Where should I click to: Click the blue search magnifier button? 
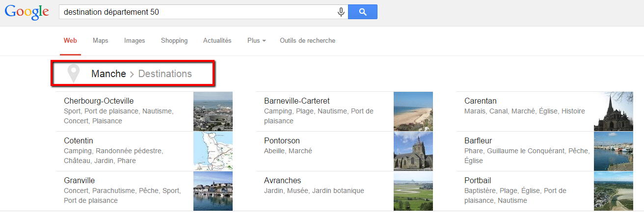363,12
